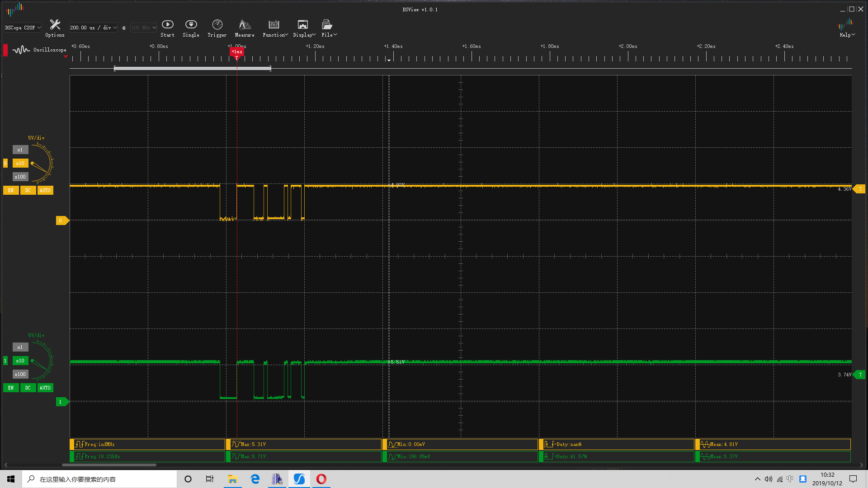Click the Windows taskbar search box

[99, 479]
